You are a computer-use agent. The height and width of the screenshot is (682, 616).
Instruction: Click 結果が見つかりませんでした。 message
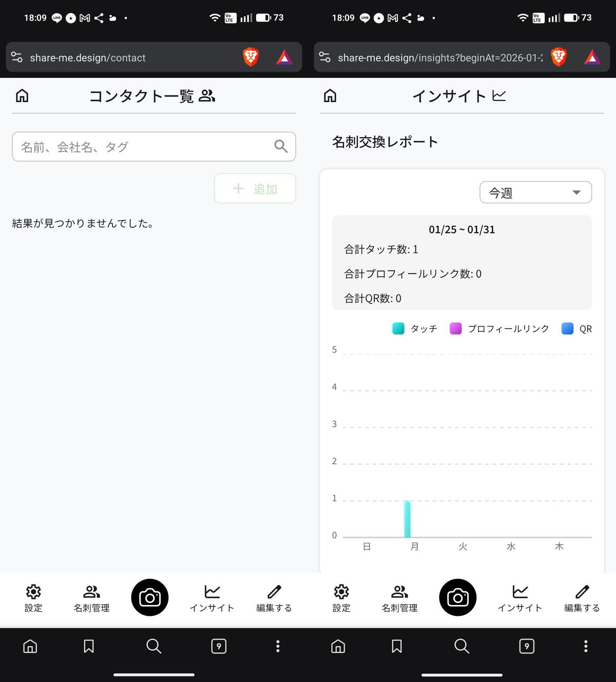(x=83, y=223)
